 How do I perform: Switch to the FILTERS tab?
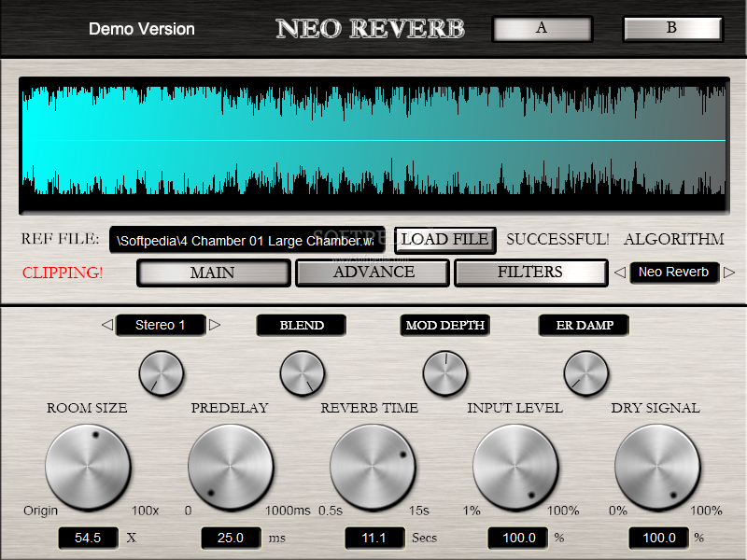[531, 273]
